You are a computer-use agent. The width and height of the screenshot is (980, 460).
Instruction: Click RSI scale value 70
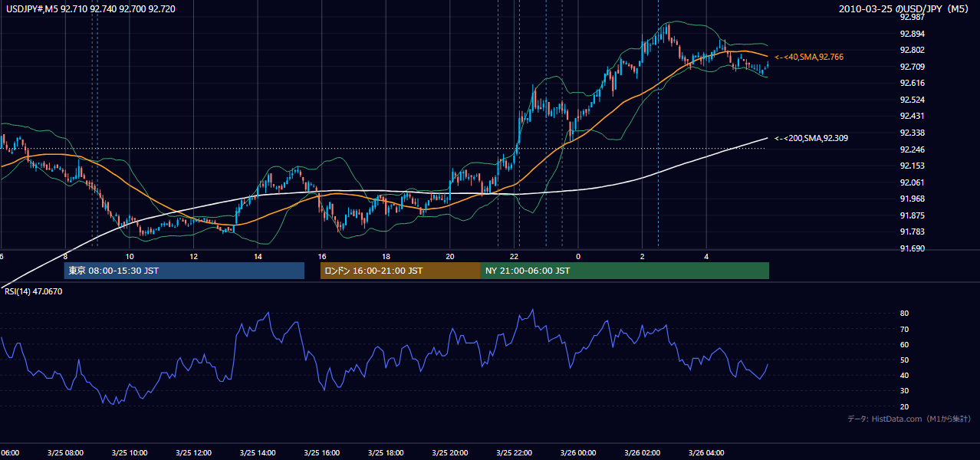(904, 329)
